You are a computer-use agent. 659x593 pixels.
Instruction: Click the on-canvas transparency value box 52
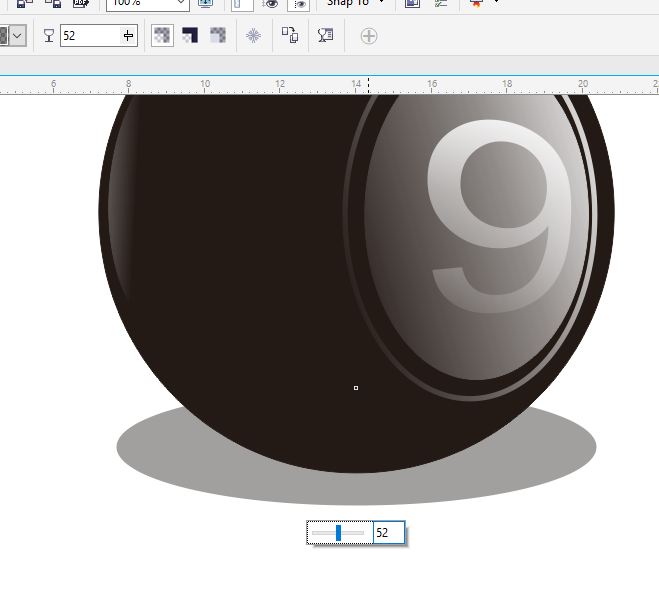tap(389, 533)
